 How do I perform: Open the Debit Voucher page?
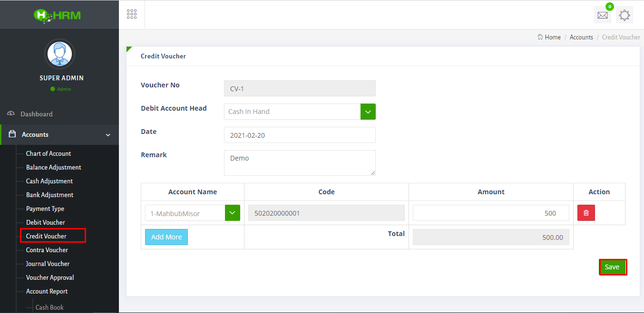click(45, 222)
